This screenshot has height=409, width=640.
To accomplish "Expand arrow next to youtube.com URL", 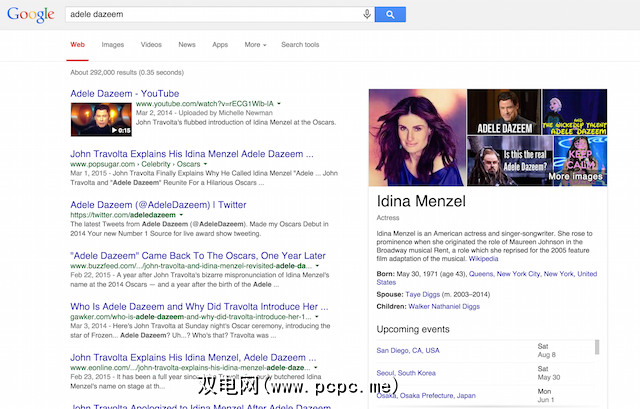I will (x=279, y=104).
